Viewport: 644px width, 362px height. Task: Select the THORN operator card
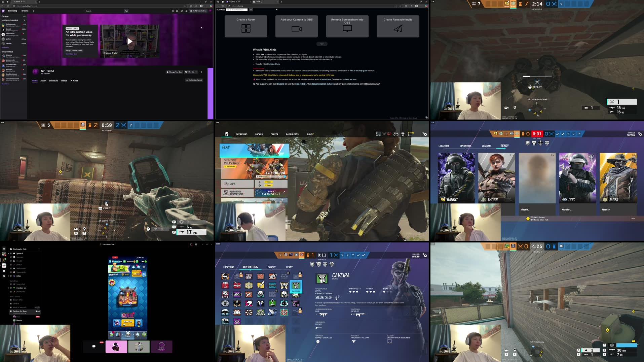[x=496, y=178]
